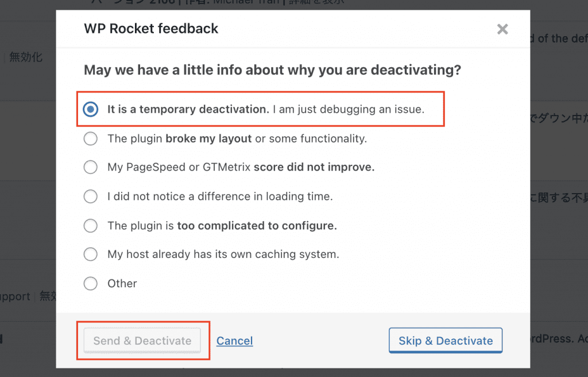Select the Other radio option

[x=90, y=283]
